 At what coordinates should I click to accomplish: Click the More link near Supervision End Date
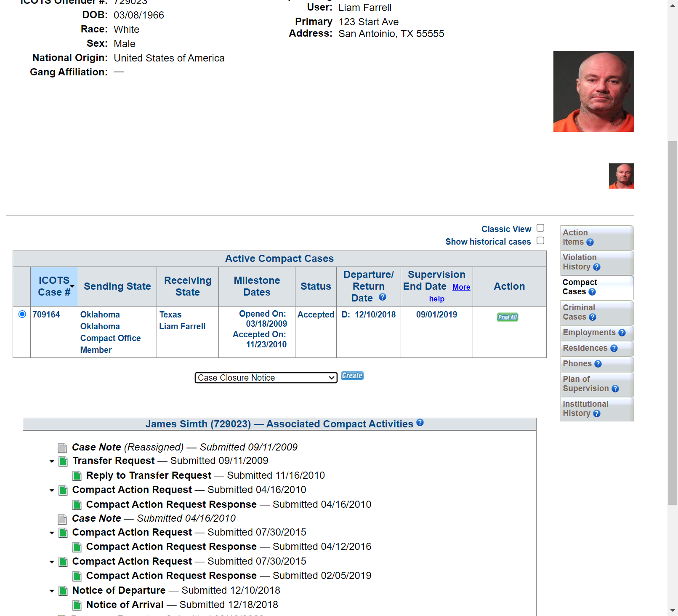click(x=461, y=287)
